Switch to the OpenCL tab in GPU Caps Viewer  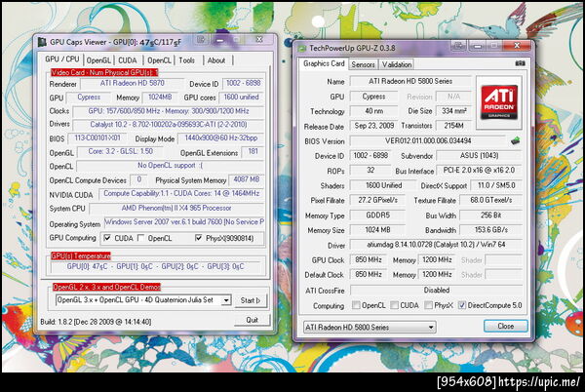159,60
